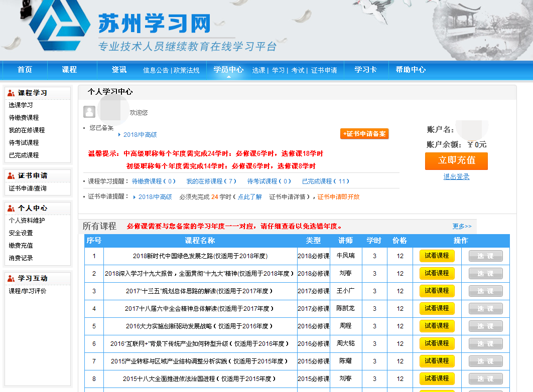This screenshot has height=392, width=533.
Task: Open the 更多>> courses list
Action: point(462,226)
